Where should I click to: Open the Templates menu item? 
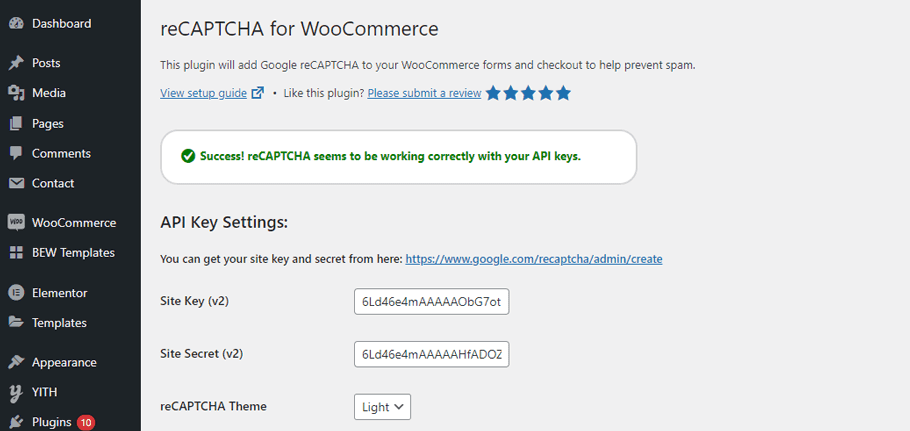click(59, 323)
